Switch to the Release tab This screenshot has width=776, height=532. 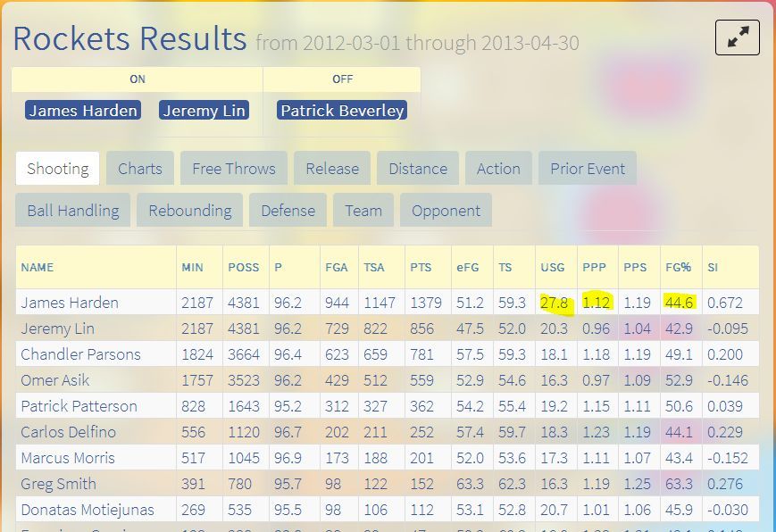click(x=332, y=169)
